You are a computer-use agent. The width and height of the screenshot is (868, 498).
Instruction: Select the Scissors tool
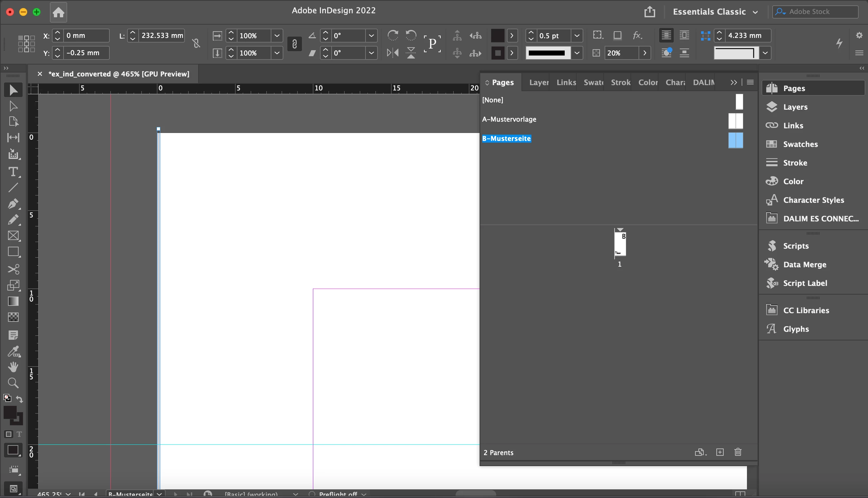click(13, 269)
